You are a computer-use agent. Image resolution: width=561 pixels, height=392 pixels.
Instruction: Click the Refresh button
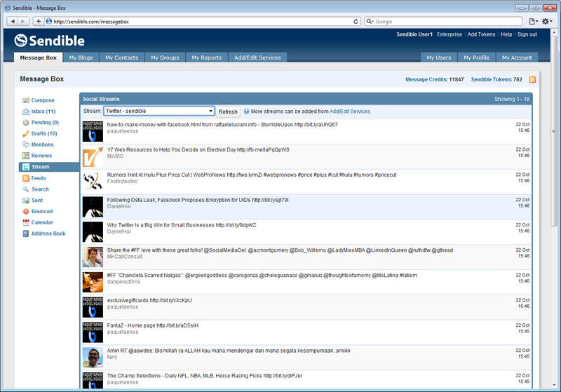tap(228, 111)
